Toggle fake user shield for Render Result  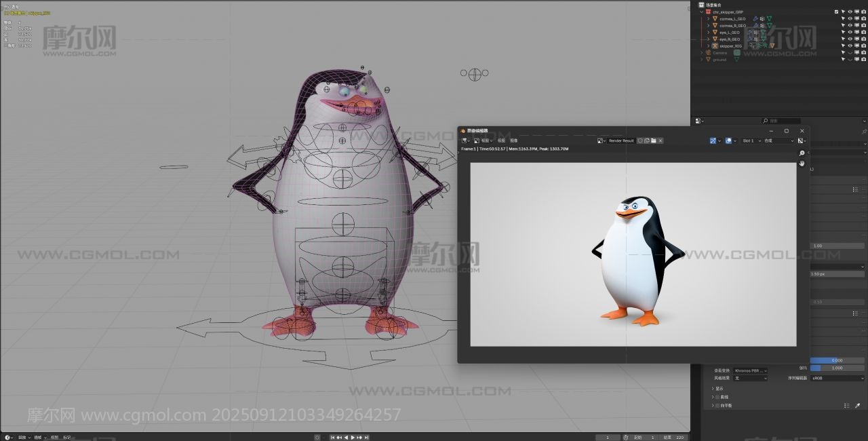pos(639,140)
